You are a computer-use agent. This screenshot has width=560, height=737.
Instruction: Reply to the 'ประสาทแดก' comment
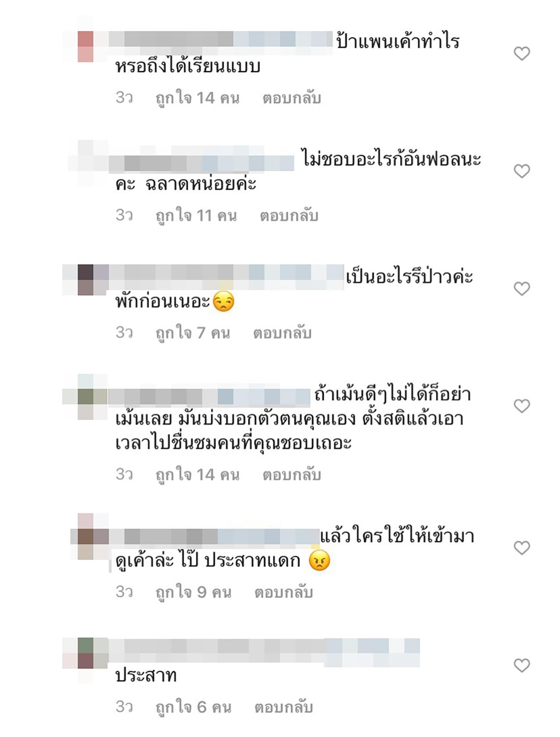(283, 592)
